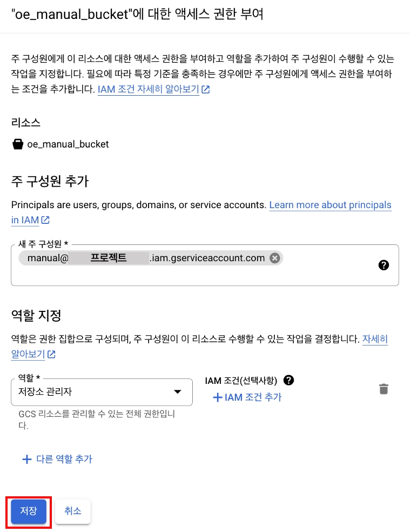Click external-link icon after 'in IAM'

coord(45,220)
